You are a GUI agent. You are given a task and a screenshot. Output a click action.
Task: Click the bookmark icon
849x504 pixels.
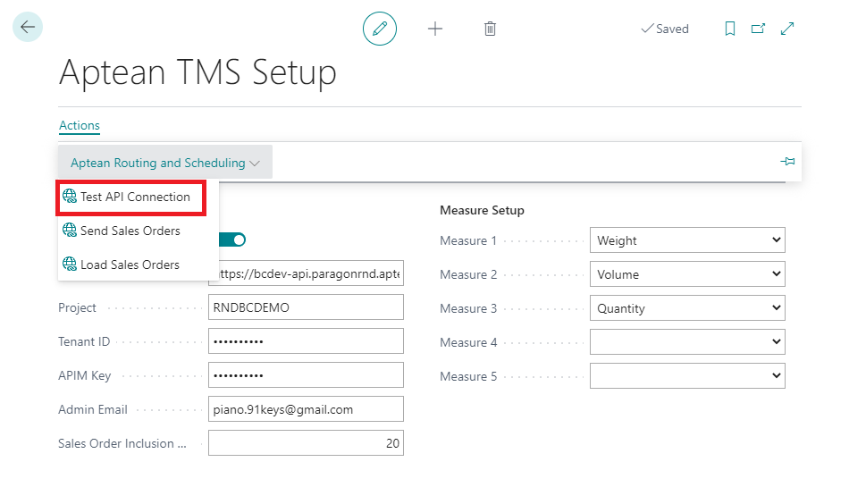click(x=729, y=29)
